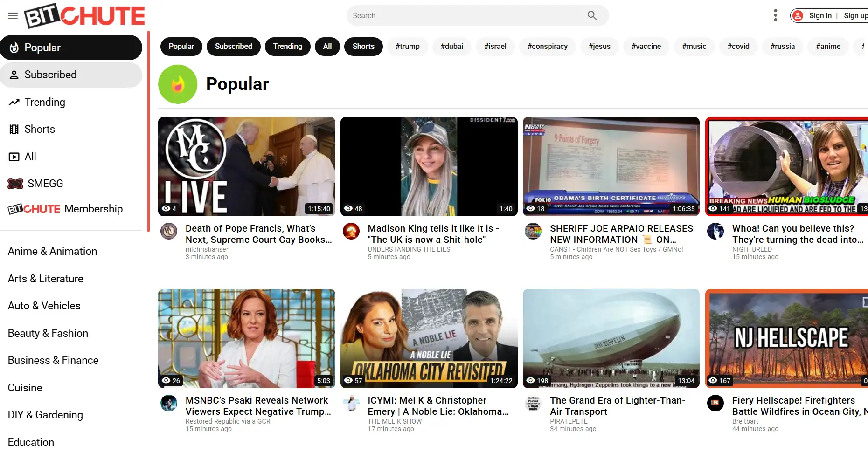Open Understanding The Lies channel avatar

[351, 231]
